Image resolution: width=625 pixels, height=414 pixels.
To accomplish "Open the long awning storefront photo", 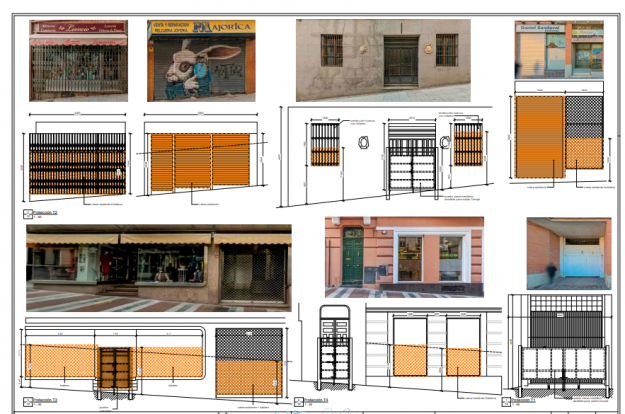I will click(x=158, y=266).
